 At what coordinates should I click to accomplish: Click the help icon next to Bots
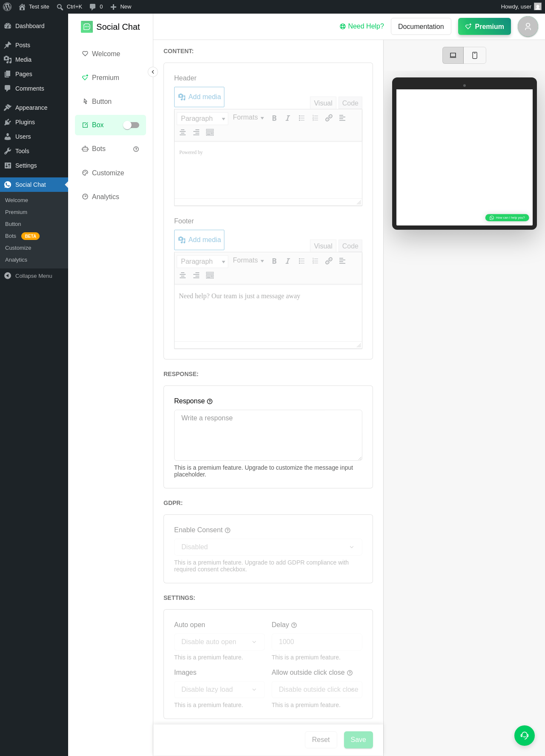point(136,149)
